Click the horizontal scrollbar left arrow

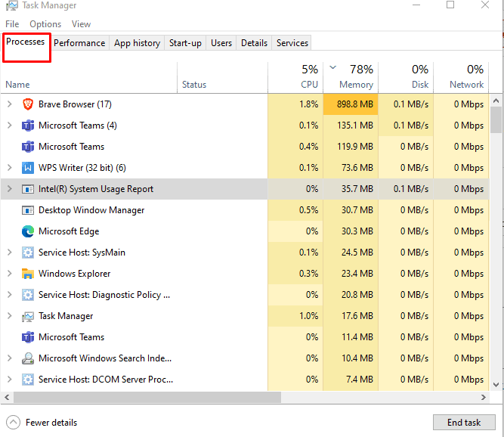coord(7,398)
